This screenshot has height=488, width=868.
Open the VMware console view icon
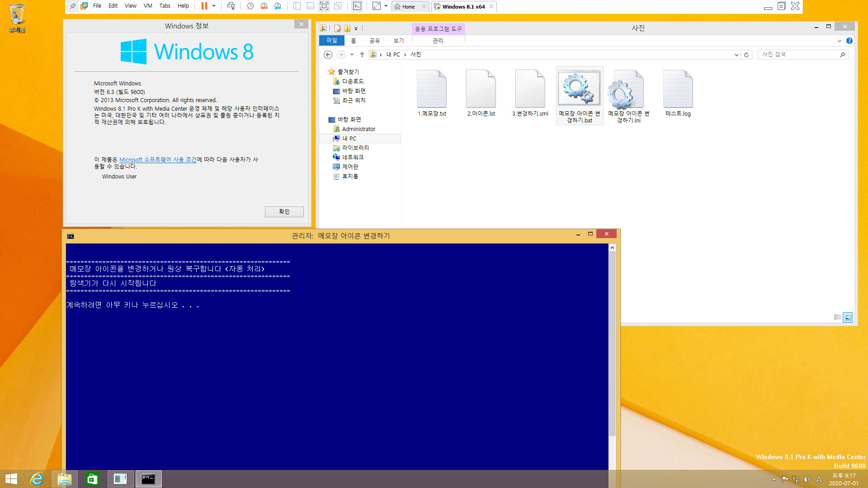point(357,6)
